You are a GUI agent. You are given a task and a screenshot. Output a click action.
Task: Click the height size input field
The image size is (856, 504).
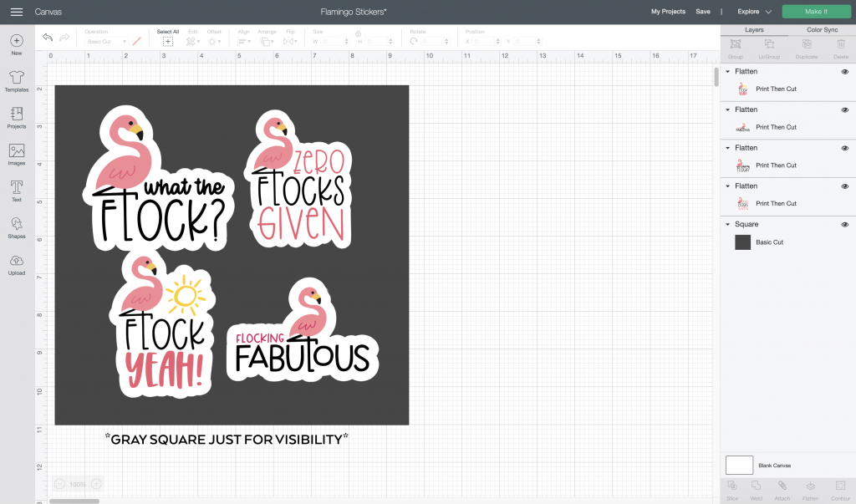coord(379,42)
